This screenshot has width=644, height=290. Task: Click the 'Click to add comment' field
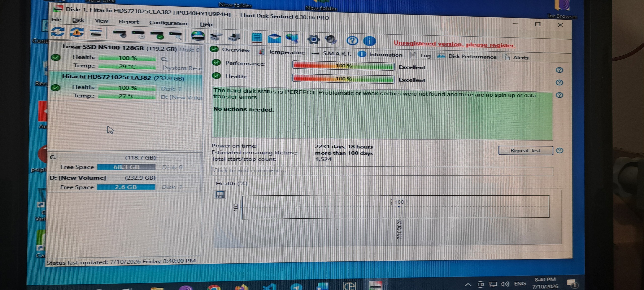point(382,171)
